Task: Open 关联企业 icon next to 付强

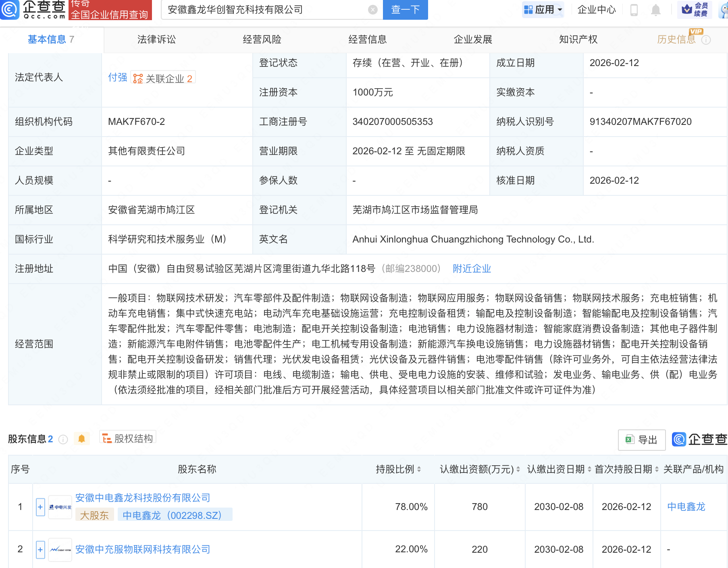Action: (x=137, y=79)
